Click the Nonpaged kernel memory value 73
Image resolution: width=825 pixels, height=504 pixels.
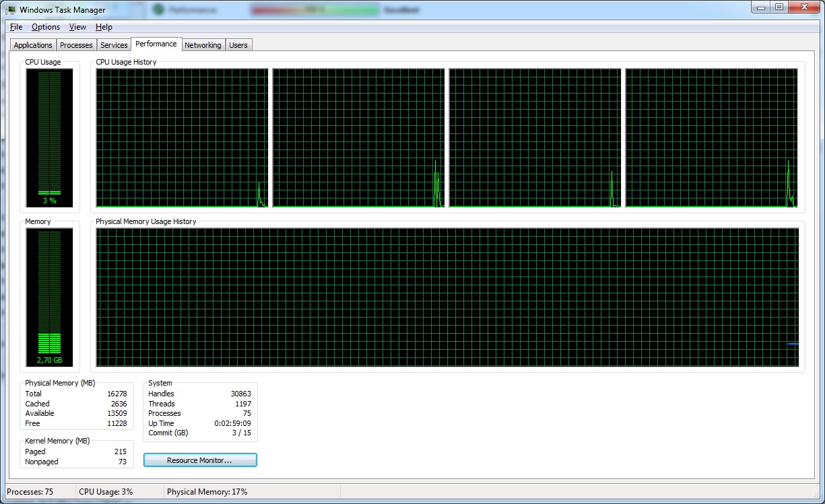point(123,462)
